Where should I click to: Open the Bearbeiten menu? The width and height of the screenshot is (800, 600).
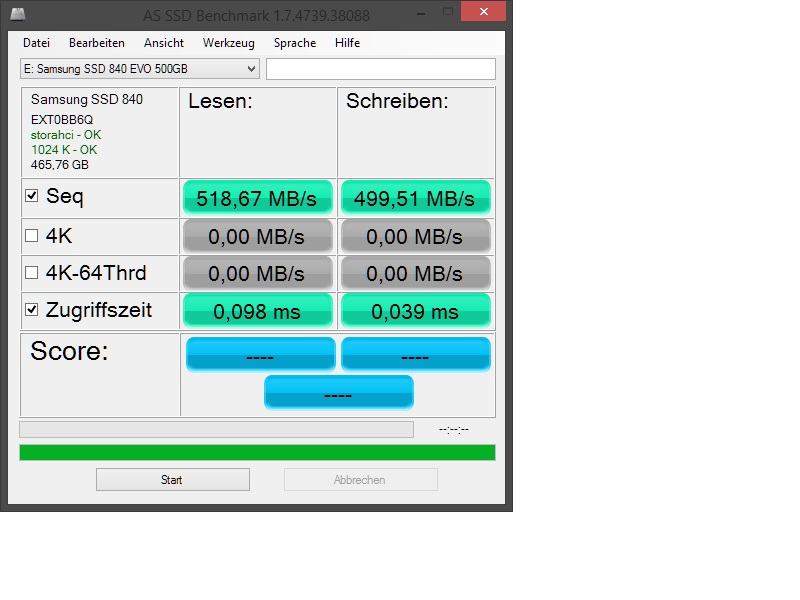pyautogui.click(x=97, y=43)
